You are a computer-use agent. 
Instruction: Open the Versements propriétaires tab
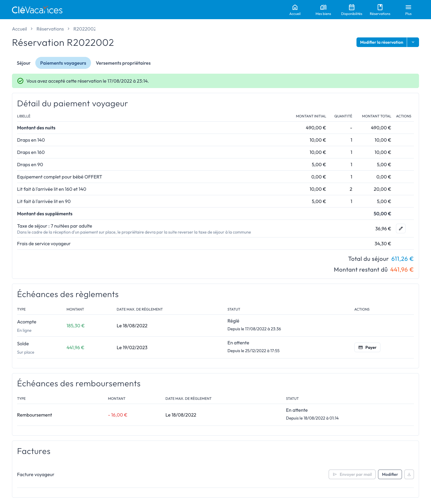pyautogui.click(x=123, y=63)
